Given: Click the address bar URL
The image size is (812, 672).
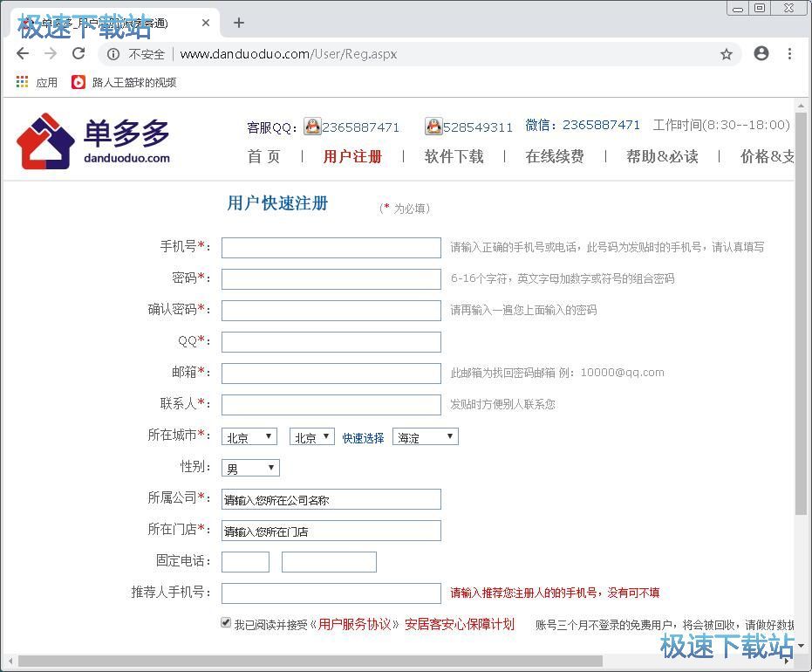Looking at the screenshot, I should point(289,54).
